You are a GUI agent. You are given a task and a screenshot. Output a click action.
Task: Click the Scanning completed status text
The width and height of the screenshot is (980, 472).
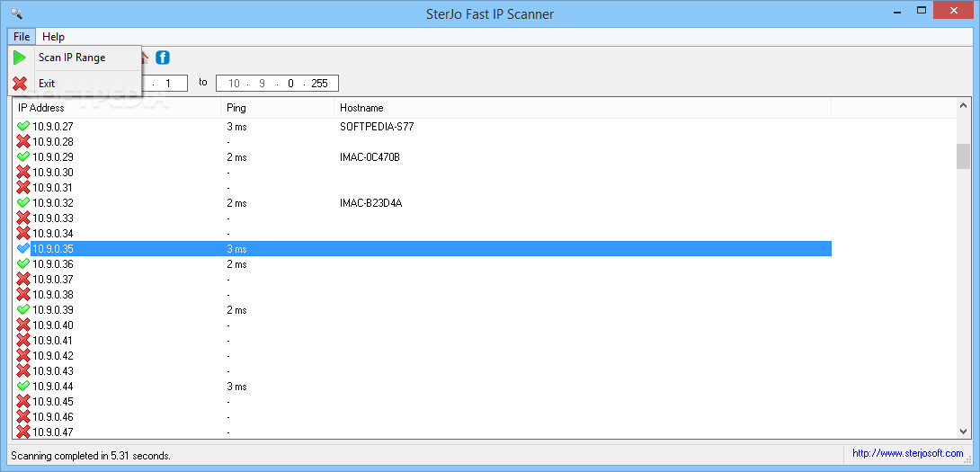click(x=91, y=456)
